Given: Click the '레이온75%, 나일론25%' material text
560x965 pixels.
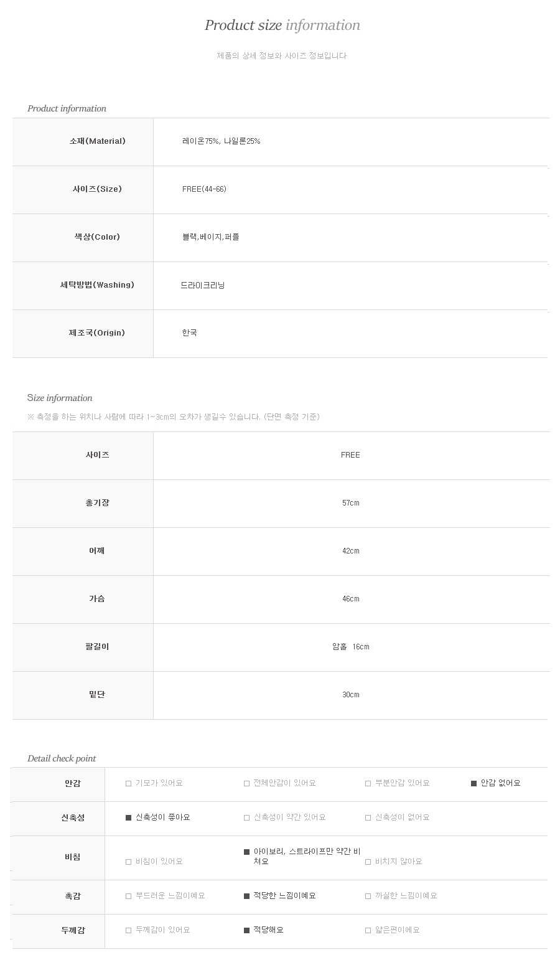Looking at the screenshot, I should [221, 141].
